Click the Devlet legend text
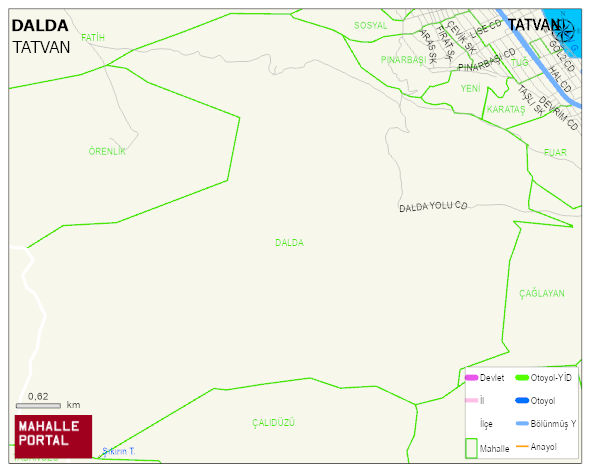 coord(492,378)
